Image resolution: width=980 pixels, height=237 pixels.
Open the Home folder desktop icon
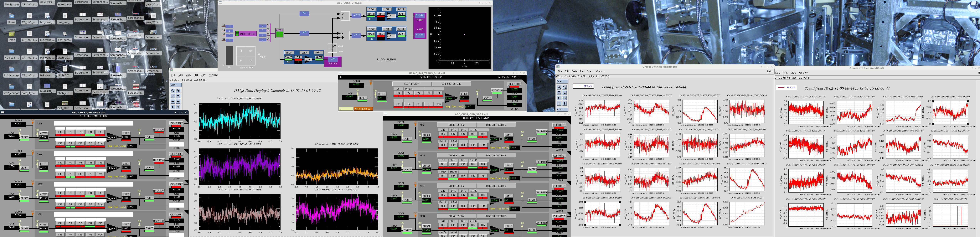tap(12, 17)
